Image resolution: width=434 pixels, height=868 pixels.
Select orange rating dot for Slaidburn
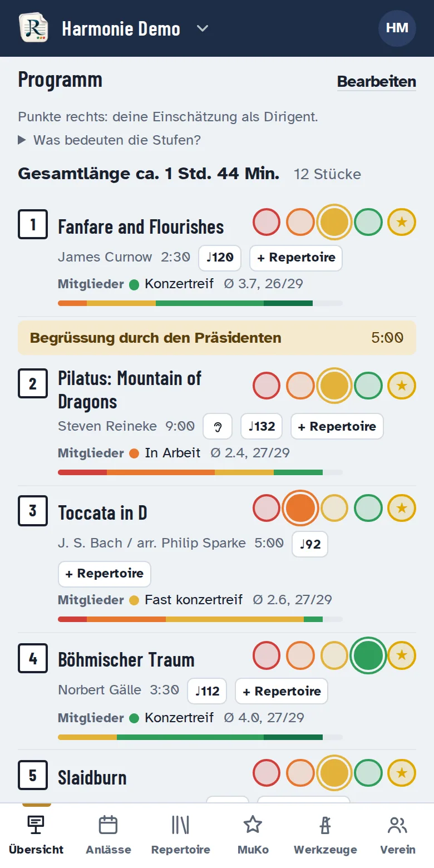pos(300,773)
